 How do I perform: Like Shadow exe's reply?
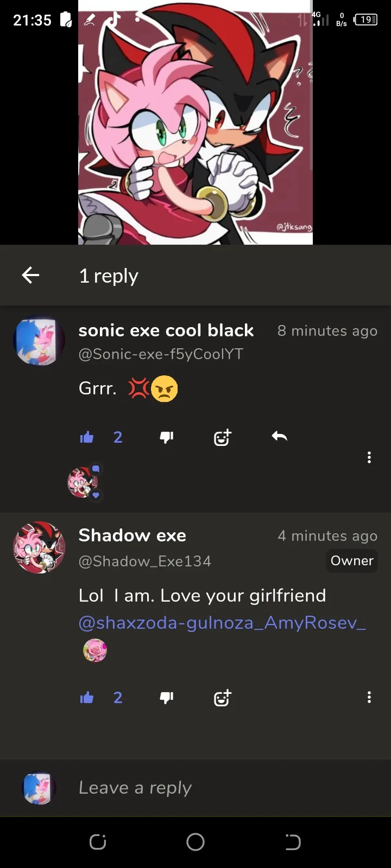[x=87, y=698]
